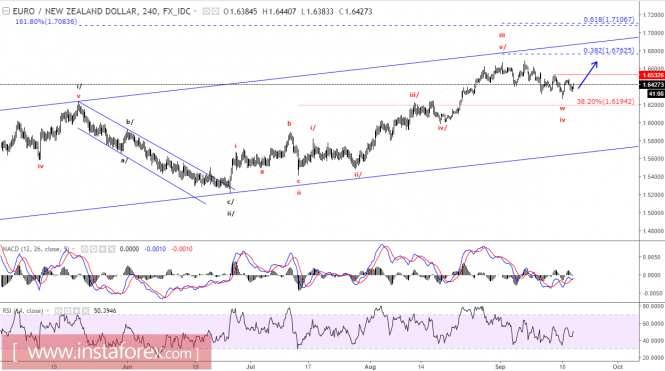This screenshot has width=665, height=371.
Task: Select the 161.80%(1.70836) Fibonacci label
Action: pos(46,21)
